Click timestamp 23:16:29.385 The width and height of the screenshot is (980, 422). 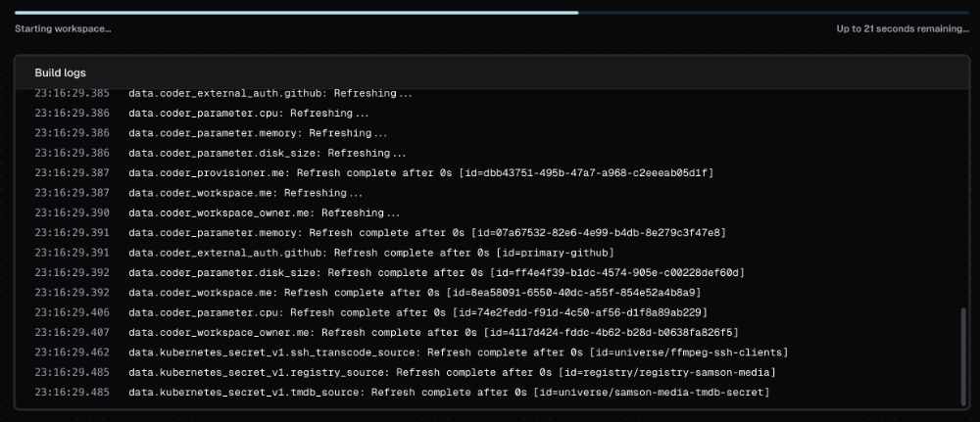coord(72,93)
